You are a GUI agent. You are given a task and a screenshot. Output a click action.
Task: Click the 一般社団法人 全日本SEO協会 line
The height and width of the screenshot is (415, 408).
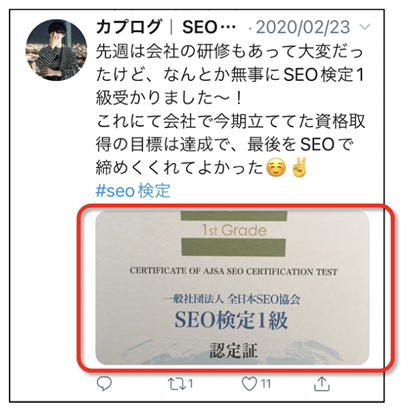pos(232,299)
